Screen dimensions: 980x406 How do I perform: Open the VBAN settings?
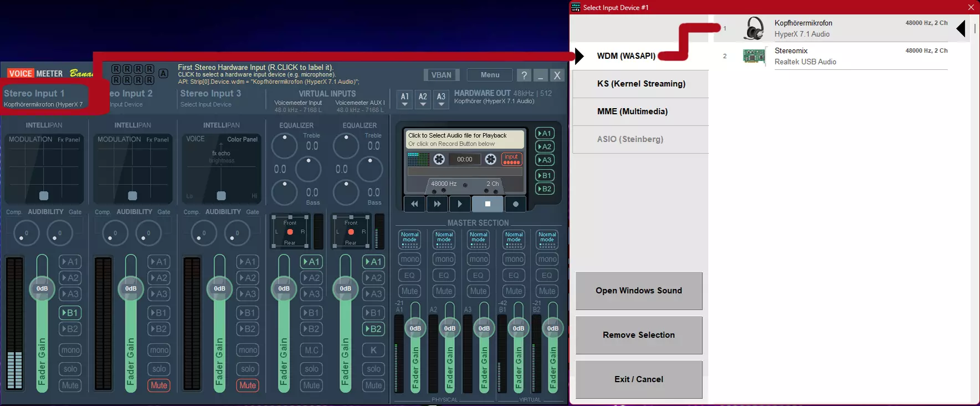pos(442,75)
